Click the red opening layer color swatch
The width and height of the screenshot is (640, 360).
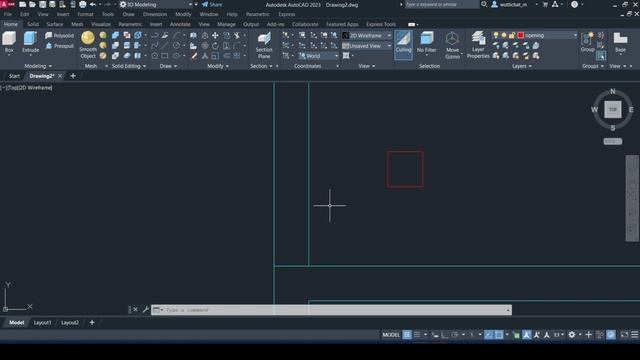coord(521,36)
